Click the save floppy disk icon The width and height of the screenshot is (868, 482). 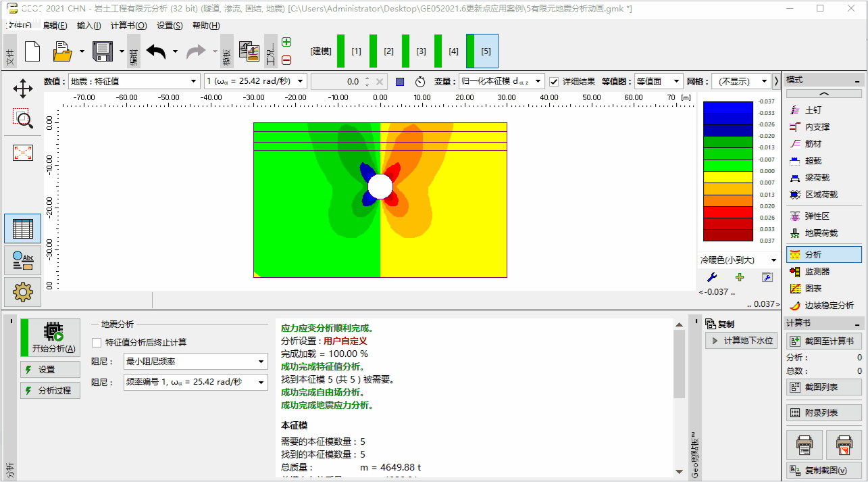tap(103, 51)
